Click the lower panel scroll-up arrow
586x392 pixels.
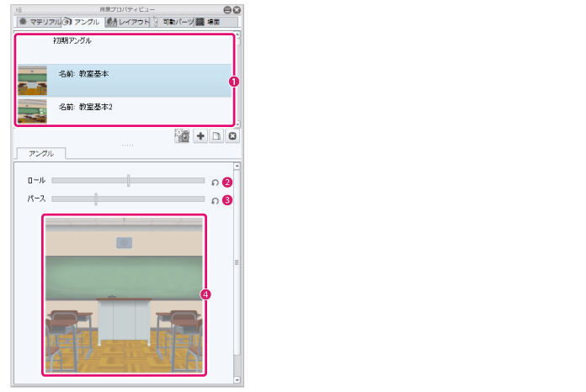(237, 166)
